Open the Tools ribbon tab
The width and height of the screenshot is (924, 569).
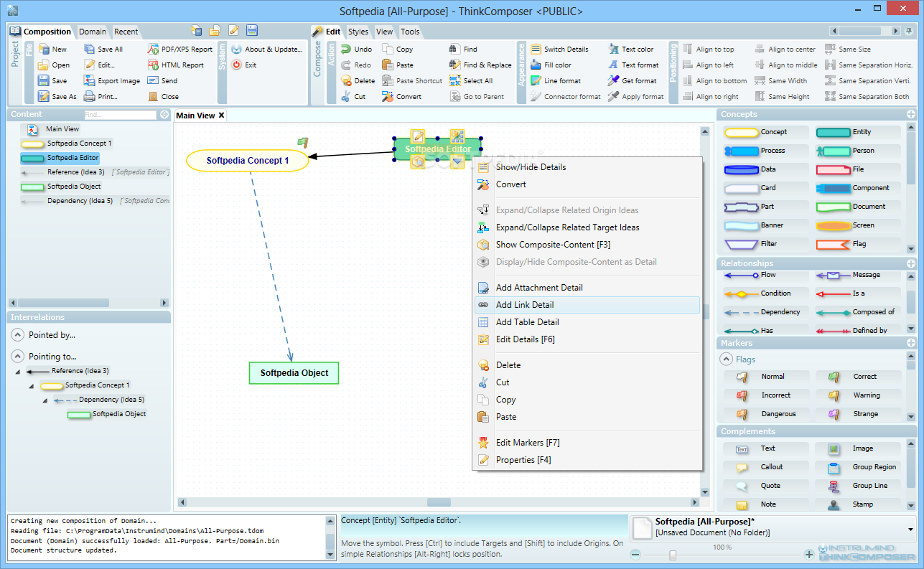click(x=410, y=32)
